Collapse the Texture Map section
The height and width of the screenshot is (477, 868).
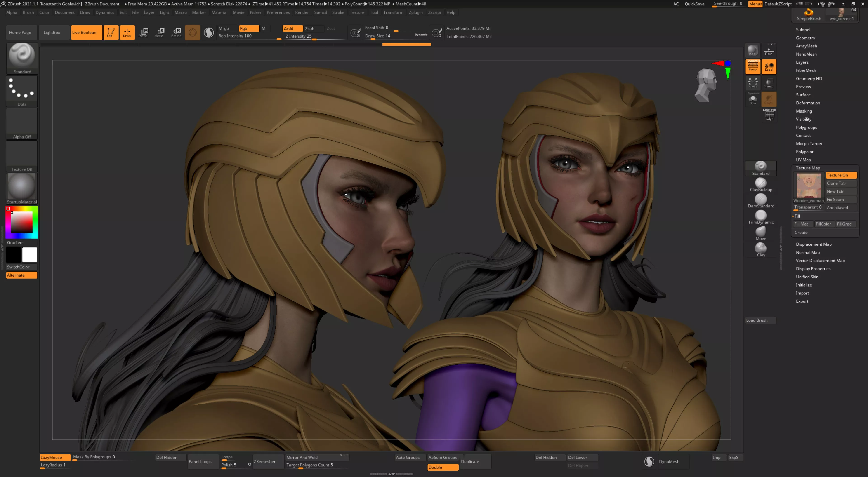click(x=808, y=168)
